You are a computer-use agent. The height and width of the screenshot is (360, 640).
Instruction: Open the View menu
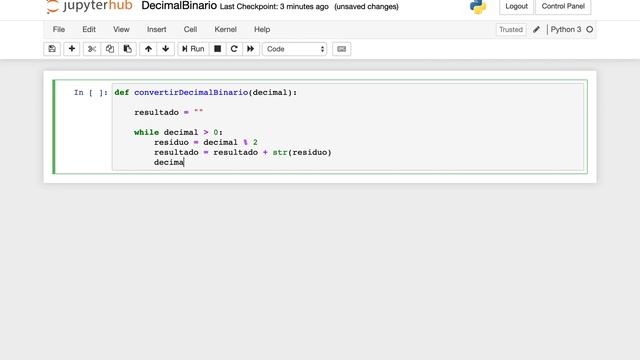pos(121,29)
